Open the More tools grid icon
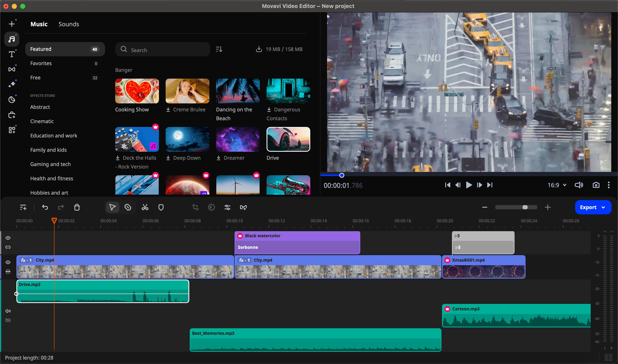This screenshot has width=618, height=364. [12, 130]
